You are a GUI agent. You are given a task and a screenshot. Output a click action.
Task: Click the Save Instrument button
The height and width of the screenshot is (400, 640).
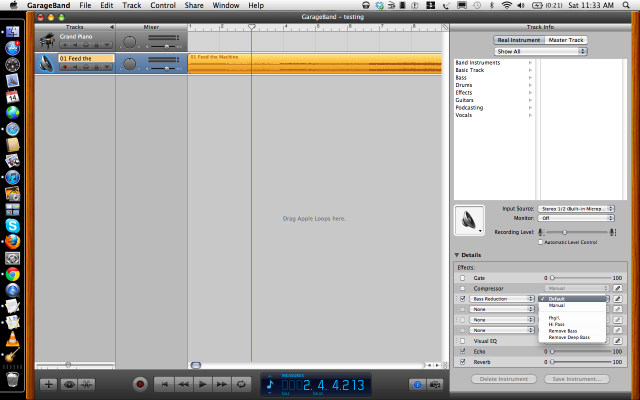576,379
